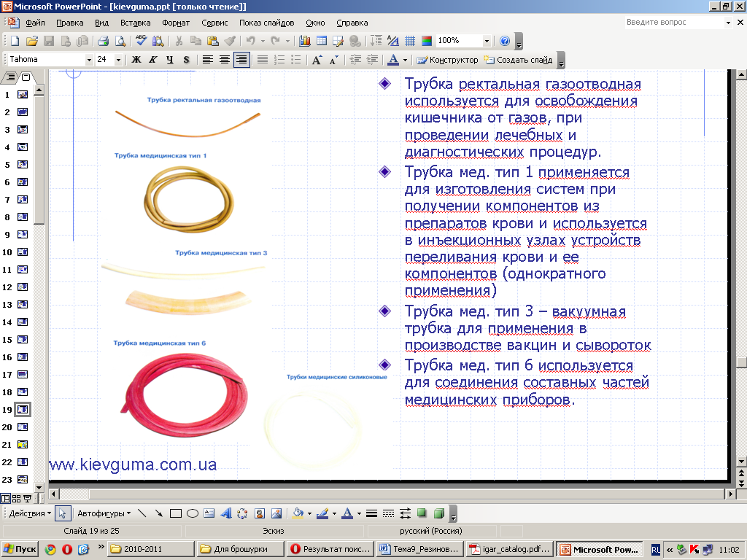Decrease font size with small A icon
This screenshot has height=560, width=747.
pos(333,60)
